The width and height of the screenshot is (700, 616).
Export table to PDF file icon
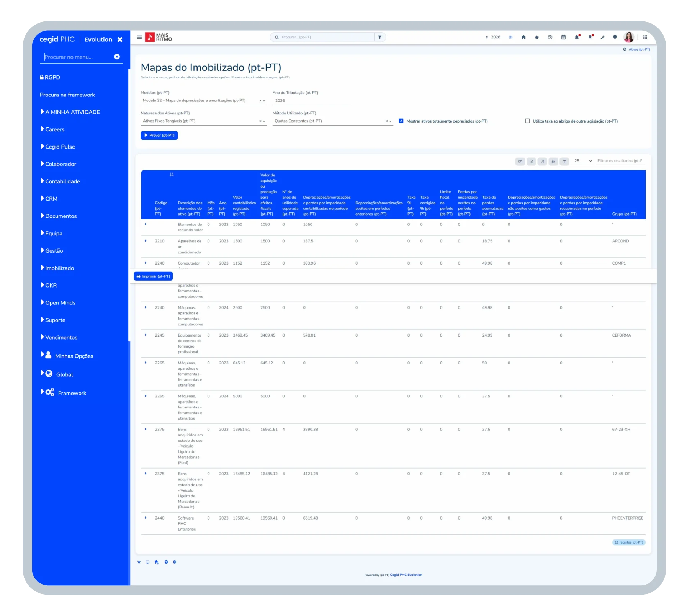click(542, 161)
